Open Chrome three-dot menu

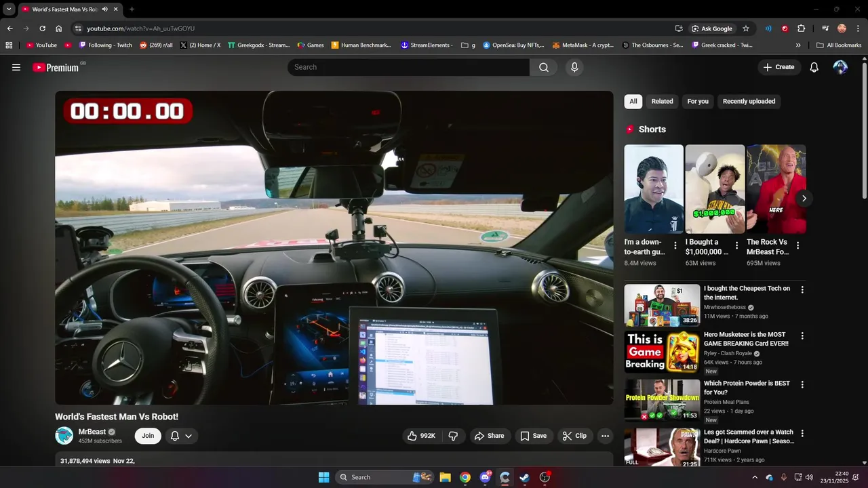(x=859, y=28)
